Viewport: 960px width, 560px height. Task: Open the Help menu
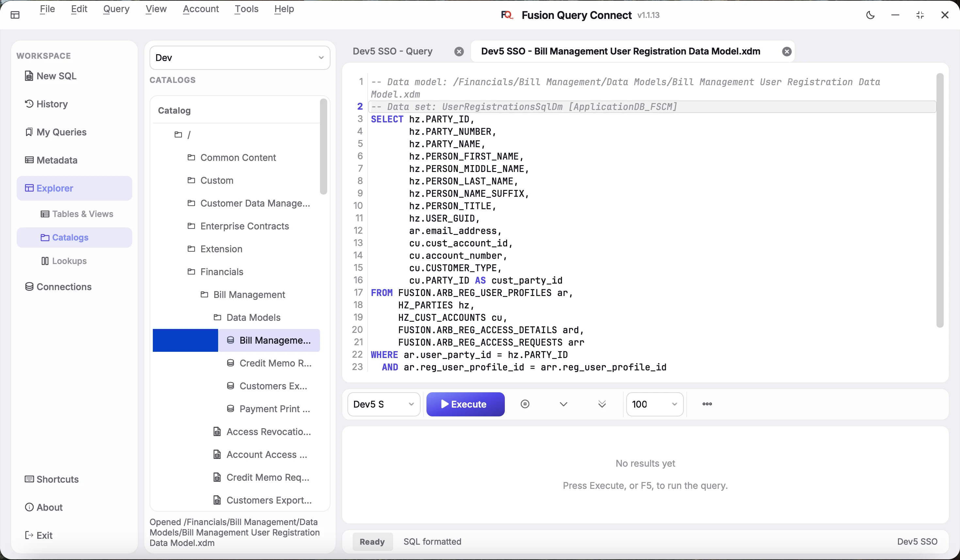point(284,9)
